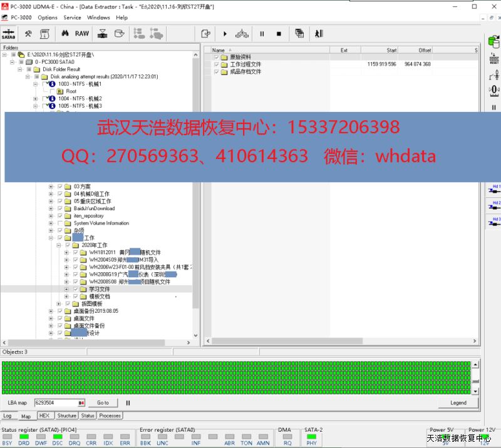Expand the 1004 - NTFS partition node
The height and width of the screenshot is (448, 501).
click(x=36, y=99)
